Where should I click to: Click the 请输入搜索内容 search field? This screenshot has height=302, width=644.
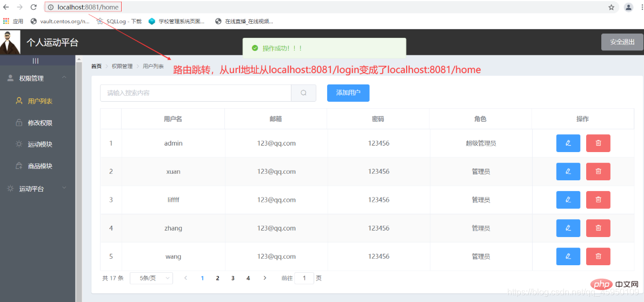[196, 93]
